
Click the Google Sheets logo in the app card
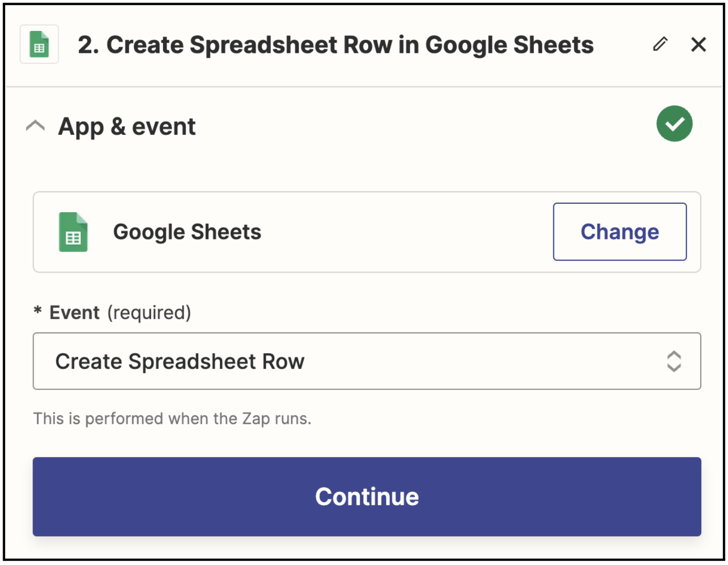pos(73,232)
